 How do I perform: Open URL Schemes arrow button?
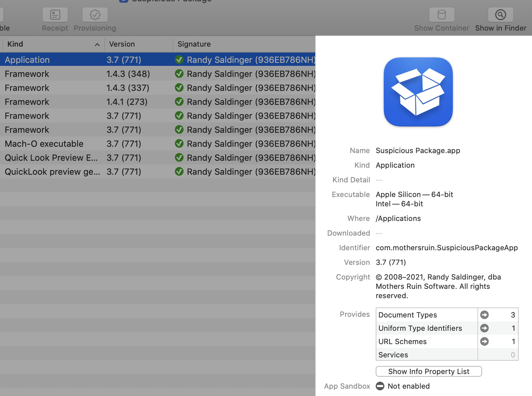484,341
